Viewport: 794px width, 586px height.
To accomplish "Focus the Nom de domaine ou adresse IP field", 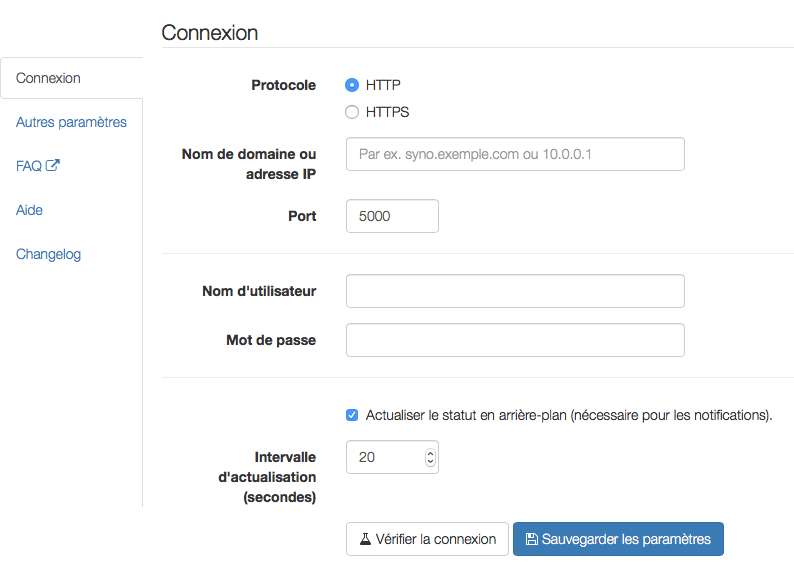I will (515, 155).
